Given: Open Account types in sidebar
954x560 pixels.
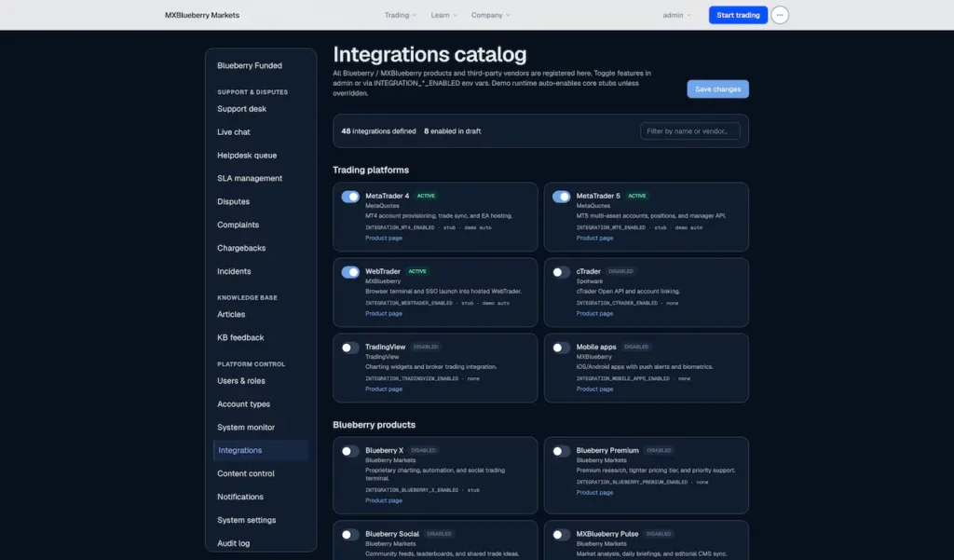Looking at the screenshot, I should click(x=243, y=404).
